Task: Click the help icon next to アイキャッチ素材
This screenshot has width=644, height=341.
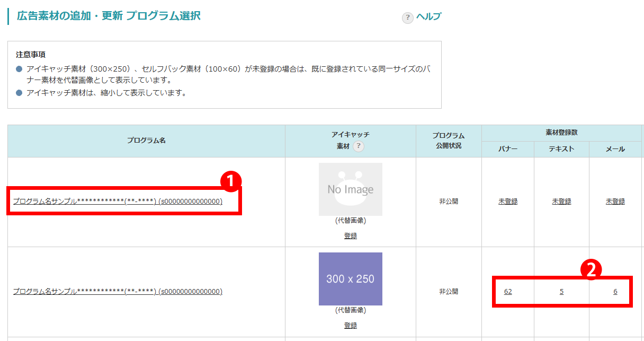Action: (x=359, y=147)
